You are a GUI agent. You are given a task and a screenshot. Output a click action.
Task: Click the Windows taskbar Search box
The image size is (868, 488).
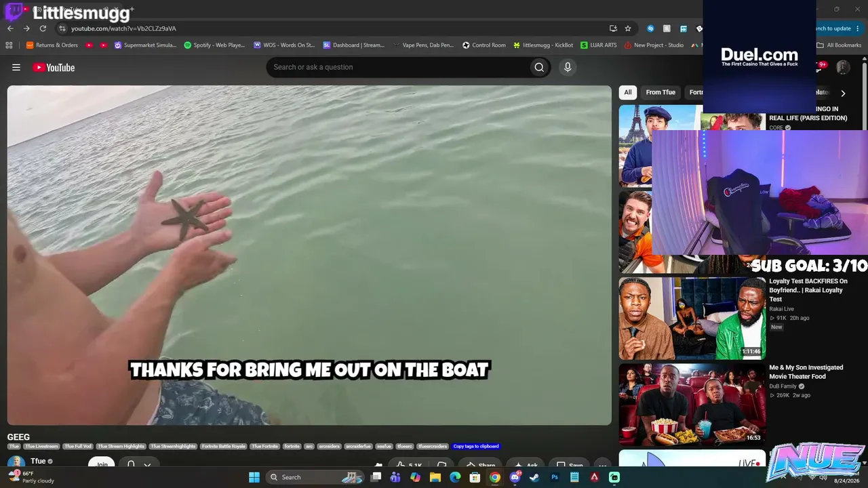point(315,477)
